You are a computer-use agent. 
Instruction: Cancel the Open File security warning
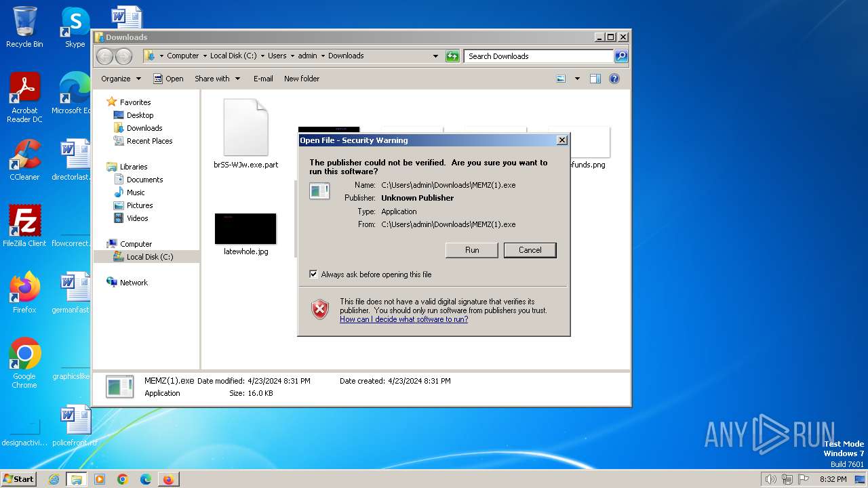530,250
